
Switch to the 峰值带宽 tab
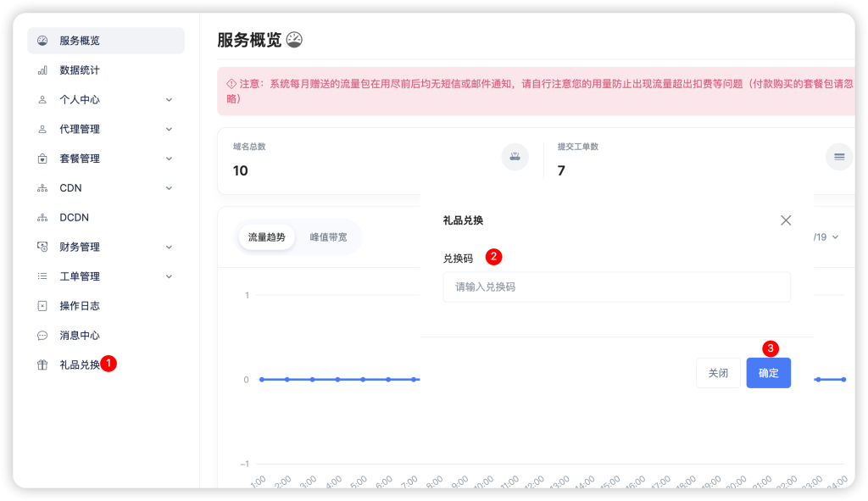pos(329,237)
